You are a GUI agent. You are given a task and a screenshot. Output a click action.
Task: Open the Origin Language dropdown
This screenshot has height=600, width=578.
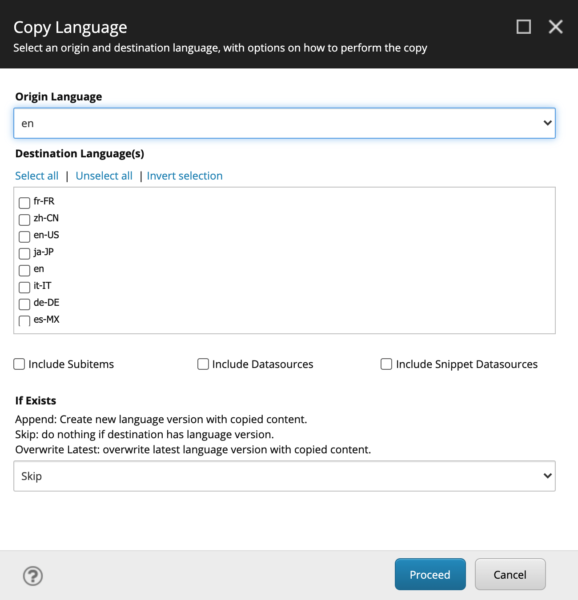pos(284,123)
